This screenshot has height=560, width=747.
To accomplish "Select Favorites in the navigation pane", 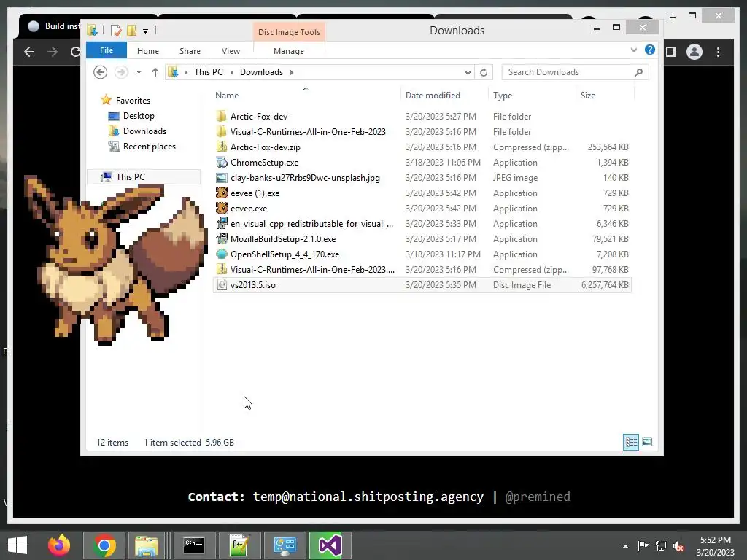I will (133, 101).
